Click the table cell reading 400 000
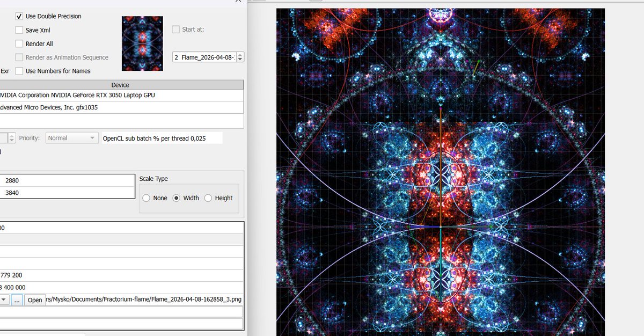This screenshot has height=336, width=644. point(121,288)
